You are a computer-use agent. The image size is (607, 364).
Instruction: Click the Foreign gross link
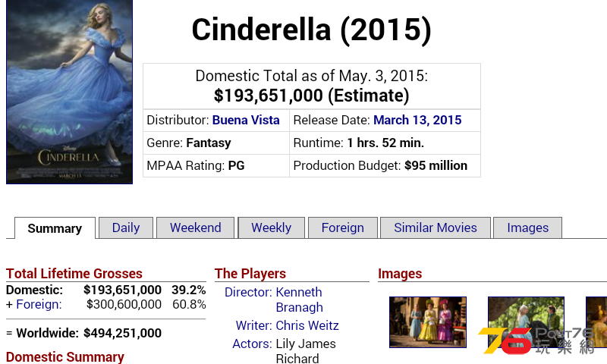[x=39, y=304]
